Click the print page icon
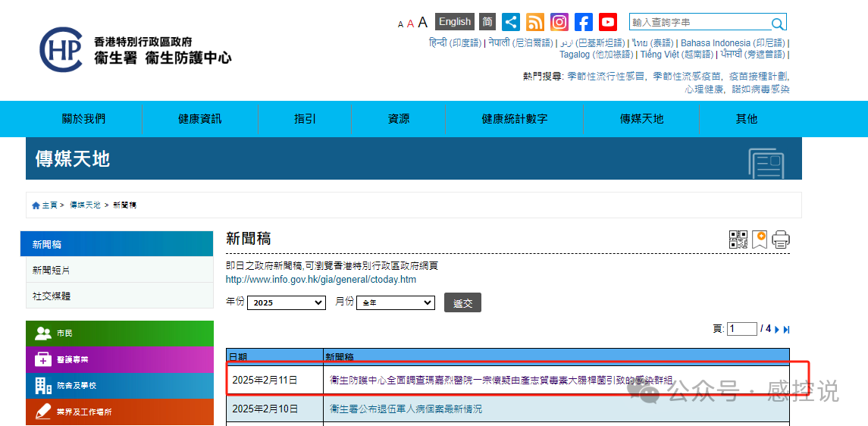This screenshot has height=426, width=868. tap(781, 240)
